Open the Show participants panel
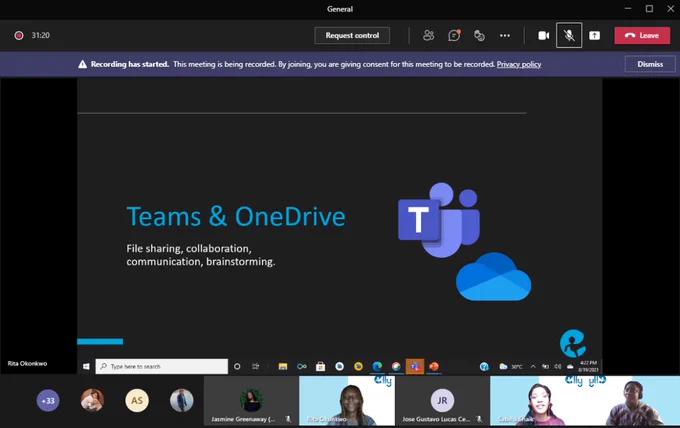Image resolution: width=680 pixels, height=428 pixels. [428, 36]
